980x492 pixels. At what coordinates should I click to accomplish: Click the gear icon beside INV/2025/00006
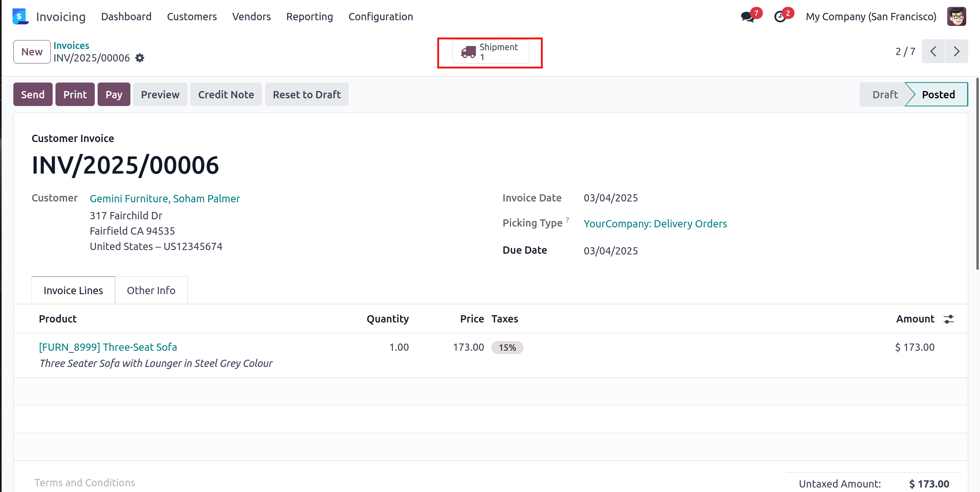click(x=140, y=58)
